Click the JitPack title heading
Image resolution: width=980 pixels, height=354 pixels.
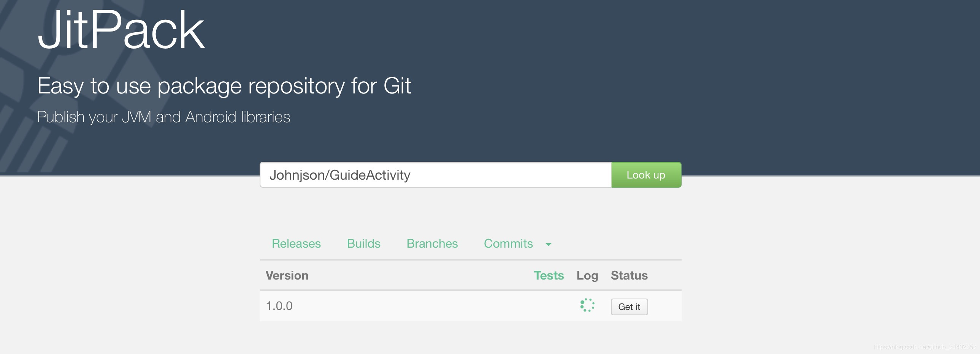pyautogui.click(x=121, y=30)
